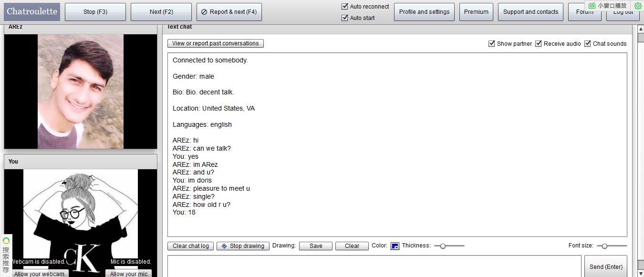Click Allow your webcam button
644x277 pixels.
(x=39, y=274)
